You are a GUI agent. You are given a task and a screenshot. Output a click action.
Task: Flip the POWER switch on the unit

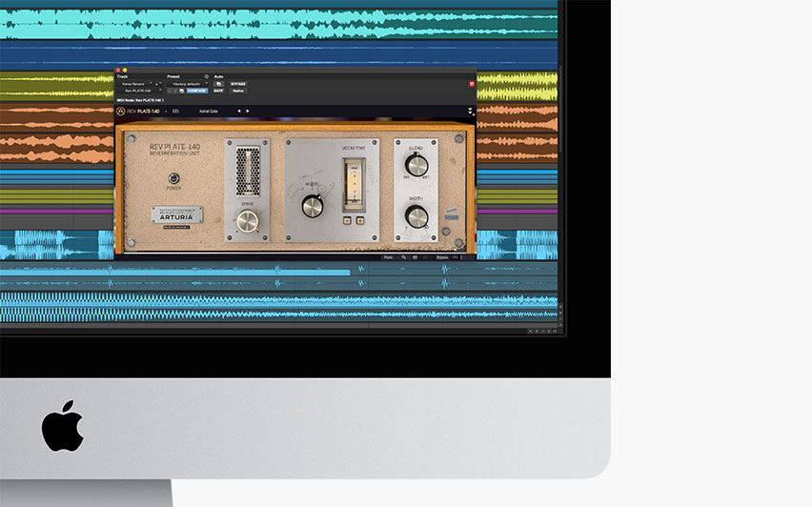[174, 178]
